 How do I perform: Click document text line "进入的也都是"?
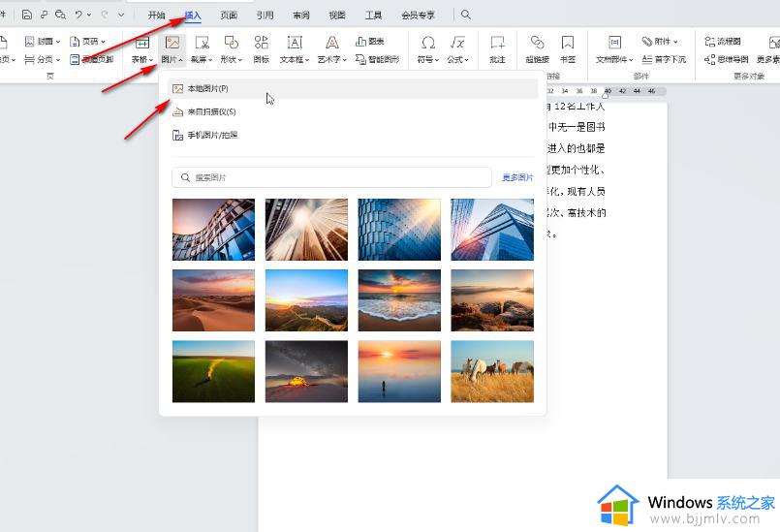(577, 148)
